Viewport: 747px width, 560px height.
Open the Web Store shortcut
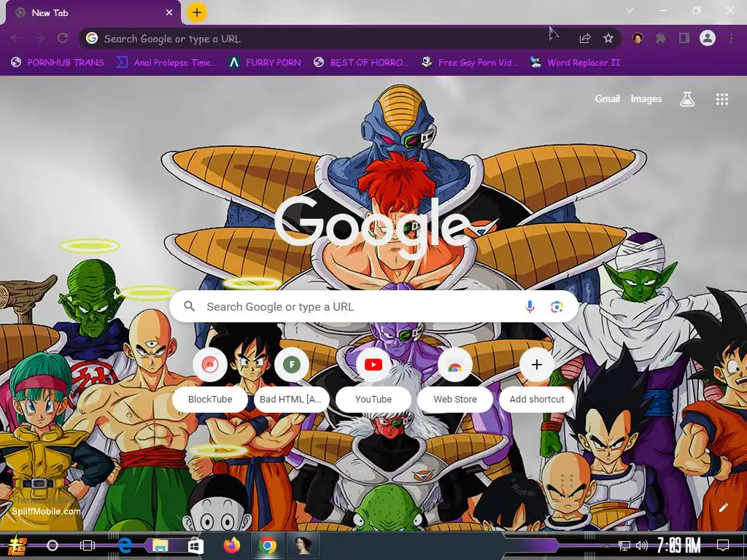click(x=455, y=381)
